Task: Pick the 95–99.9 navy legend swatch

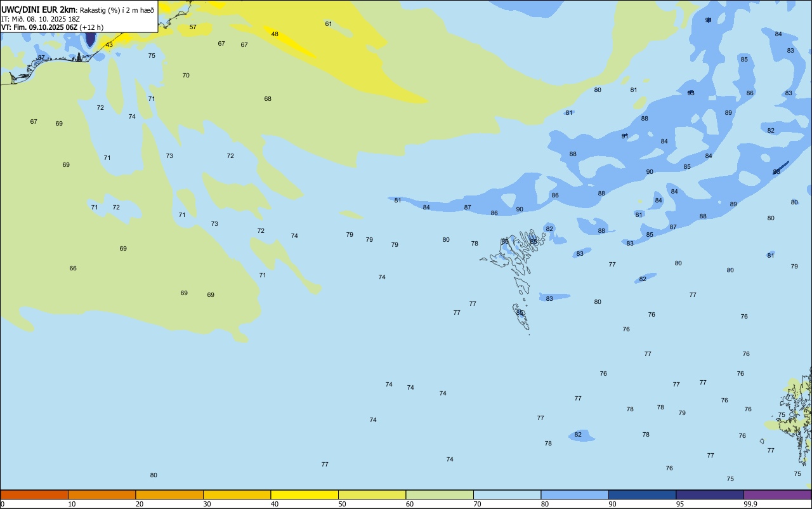Action: coord(710,494)
